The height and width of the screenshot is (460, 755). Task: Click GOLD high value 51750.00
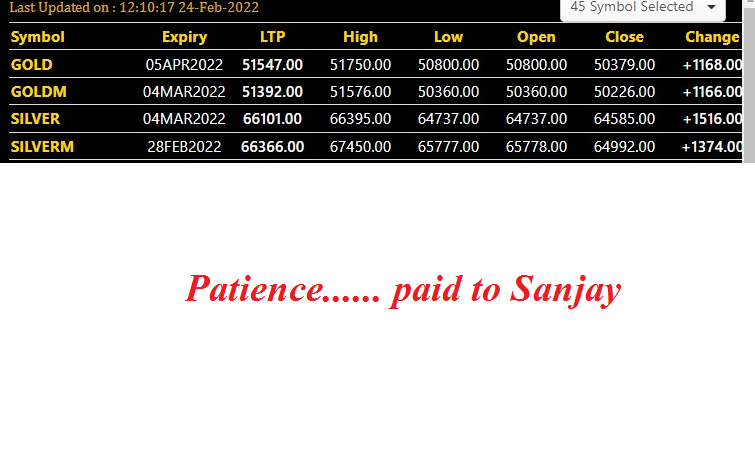click(360, 65)
